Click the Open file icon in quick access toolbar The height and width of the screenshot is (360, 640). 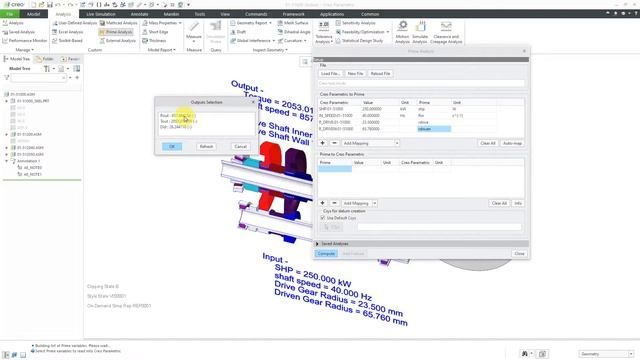click(41, 4)
